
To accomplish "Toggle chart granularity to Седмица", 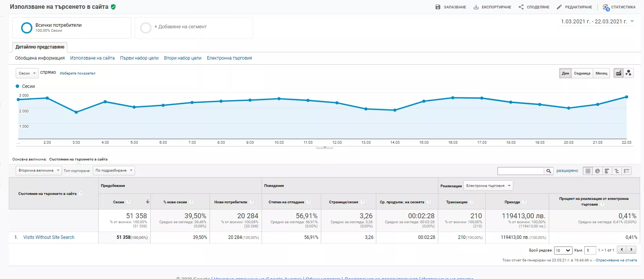I will (x=582, y=73).
